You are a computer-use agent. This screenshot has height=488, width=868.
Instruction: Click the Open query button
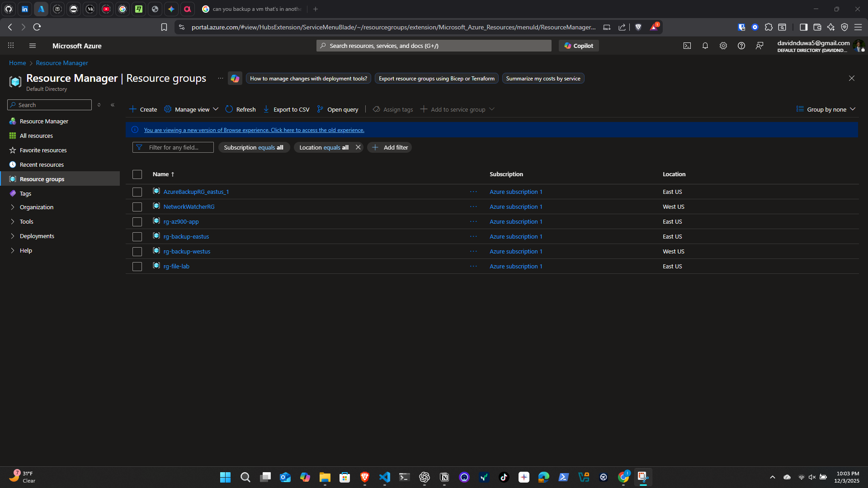338,109
